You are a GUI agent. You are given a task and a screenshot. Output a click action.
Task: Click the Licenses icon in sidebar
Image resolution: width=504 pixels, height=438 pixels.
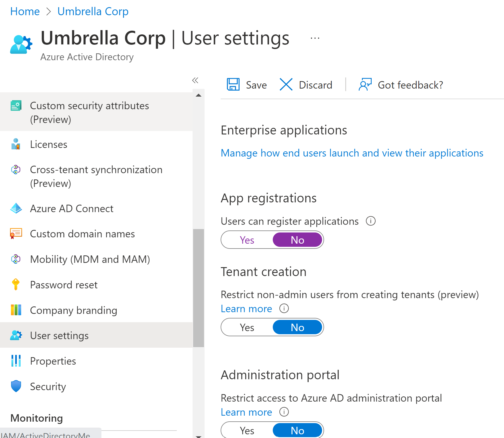click(16, 144)
